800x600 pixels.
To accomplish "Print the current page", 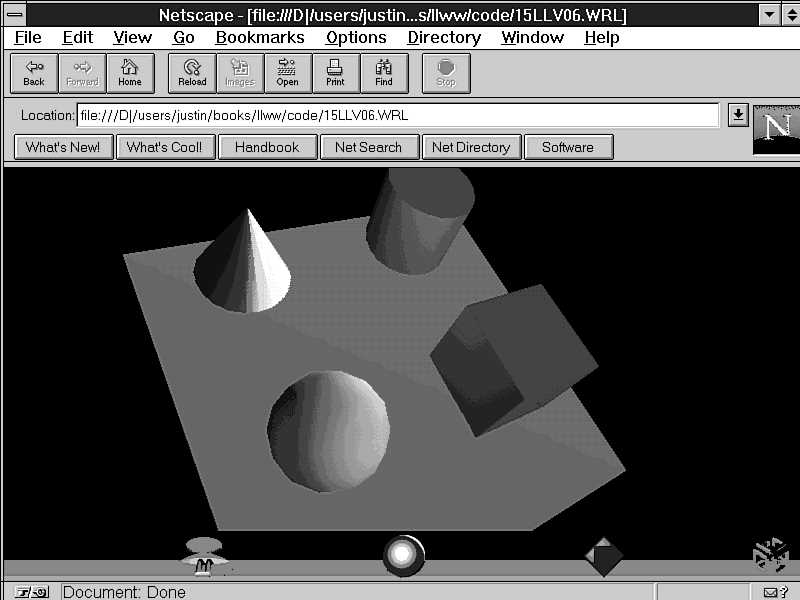I will (x=336, y=73).
